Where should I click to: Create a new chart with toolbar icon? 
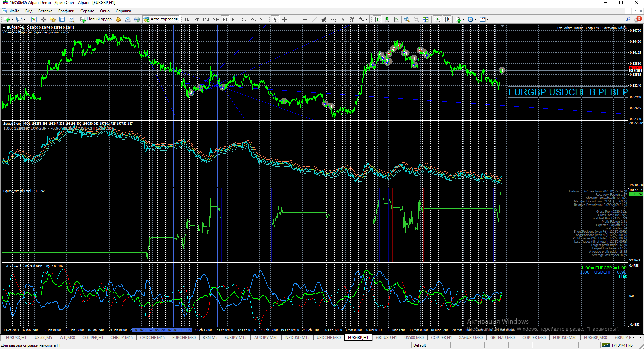(7, 19)
